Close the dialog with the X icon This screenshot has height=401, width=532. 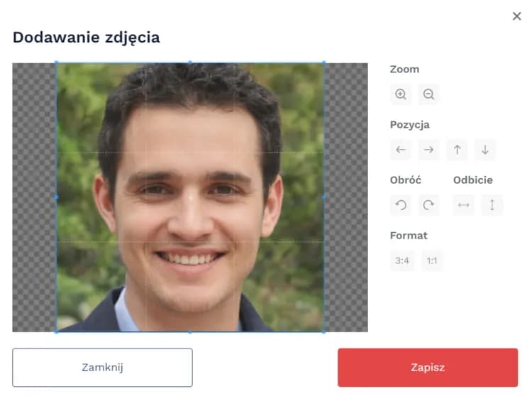516,16
